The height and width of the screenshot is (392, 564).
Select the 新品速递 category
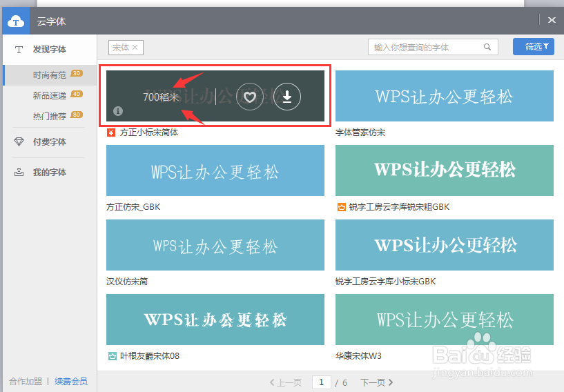click(x=50, y=96)
